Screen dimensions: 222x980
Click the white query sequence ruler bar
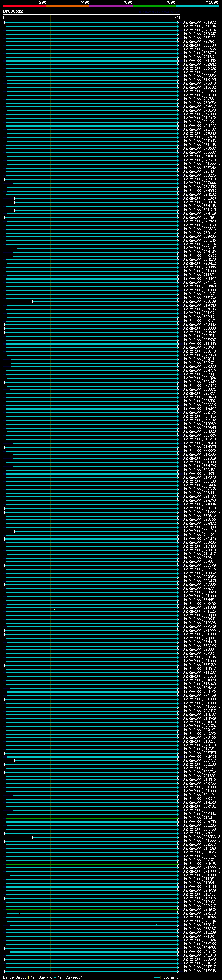tap(92, 15)
